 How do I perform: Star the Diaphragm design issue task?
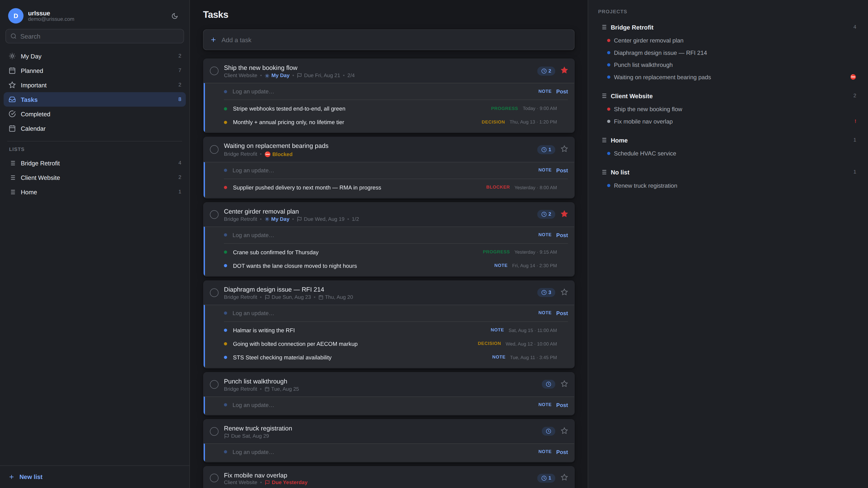564,292
